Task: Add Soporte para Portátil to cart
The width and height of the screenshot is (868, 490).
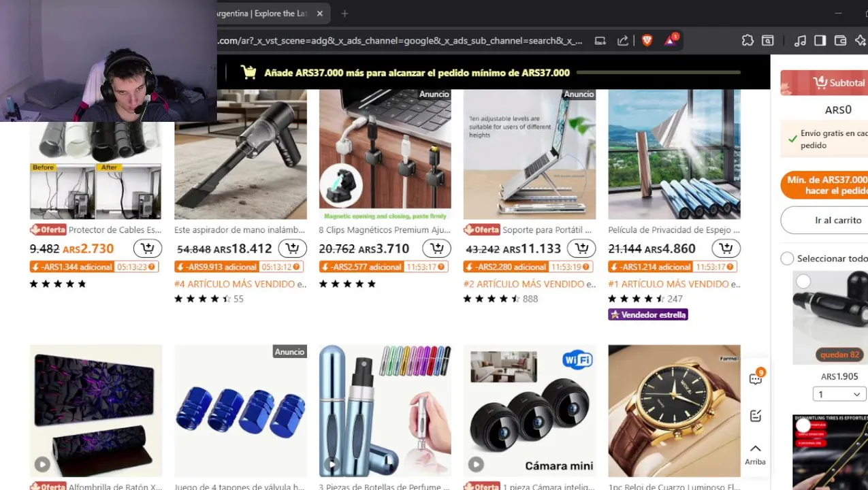Action: coord(581,248)
